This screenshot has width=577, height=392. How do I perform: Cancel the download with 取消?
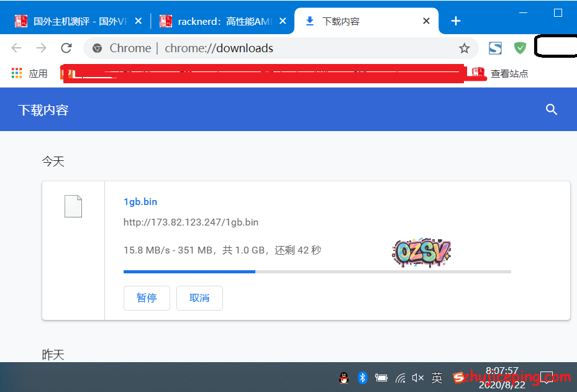[x=199, y=298]
